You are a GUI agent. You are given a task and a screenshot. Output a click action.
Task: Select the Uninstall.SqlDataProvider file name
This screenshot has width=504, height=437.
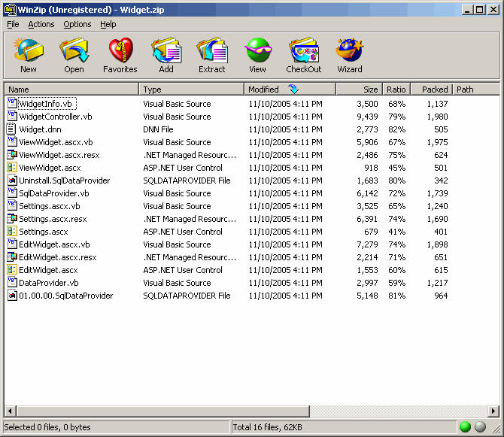[64, 181]
